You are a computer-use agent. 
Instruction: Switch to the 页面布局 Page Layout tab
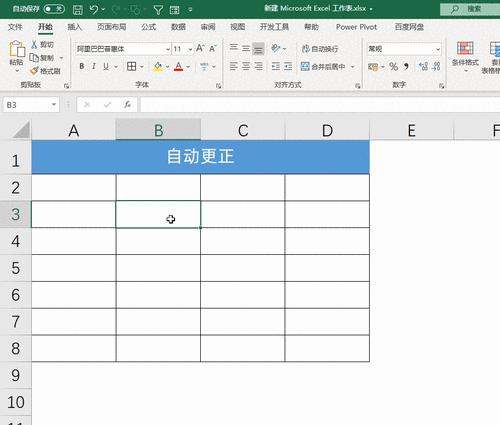[112, 27]
